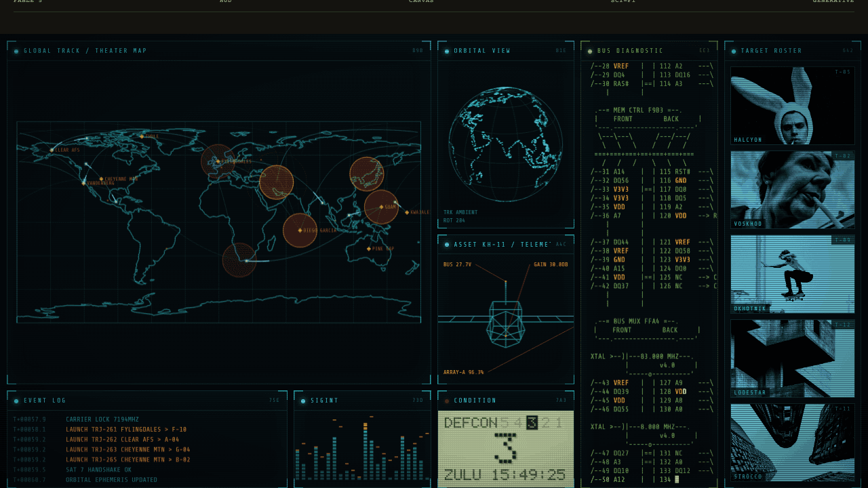The height and width of the screenshot is (488, 868).
Task: Select DEFCON level 4
Action: [x=518, y=424]
